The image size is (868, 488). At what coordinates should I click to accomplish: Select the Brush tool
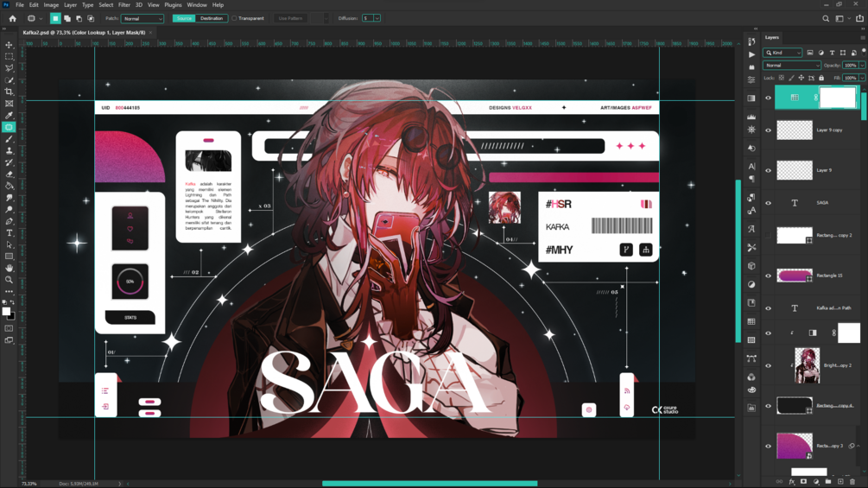tap(9, 139)
